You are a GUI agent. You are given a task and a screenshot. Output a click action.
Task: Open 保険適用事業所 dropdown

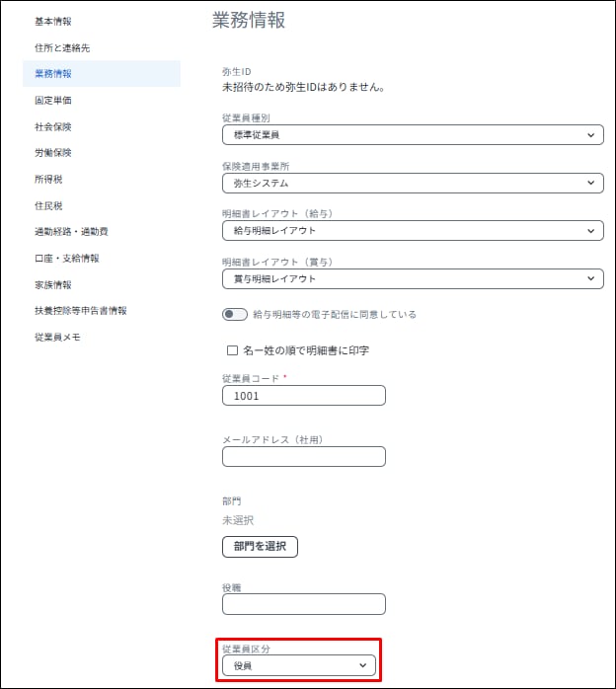click(412, 183)
